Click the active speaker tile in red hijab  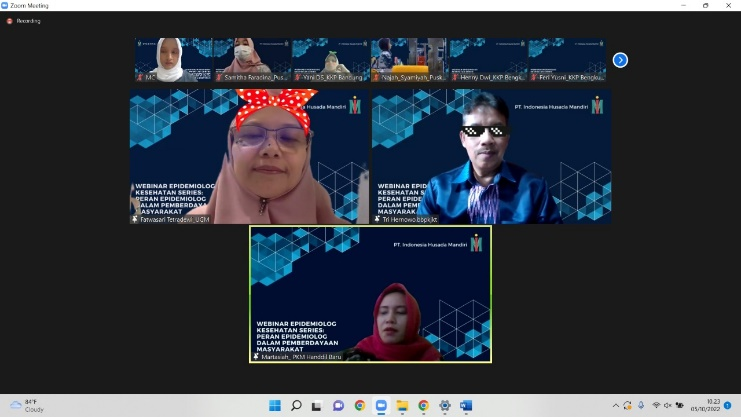[370, 294]
